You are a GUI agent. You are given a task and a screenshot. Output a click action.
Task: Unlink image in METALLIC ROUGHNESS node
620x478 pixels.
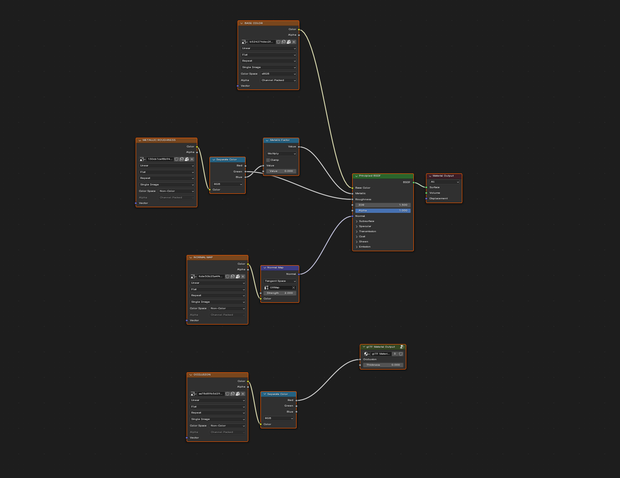(192, 159)
